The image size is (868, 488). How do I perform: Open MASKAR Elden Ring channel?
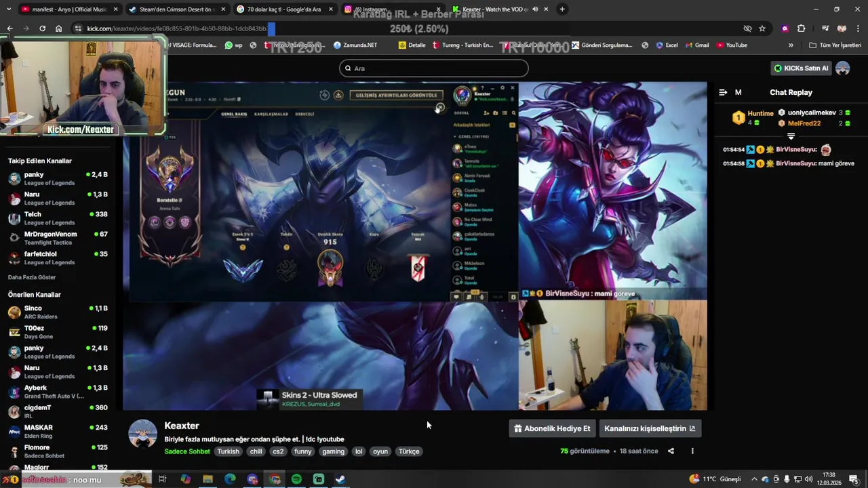tap(58, 431)
